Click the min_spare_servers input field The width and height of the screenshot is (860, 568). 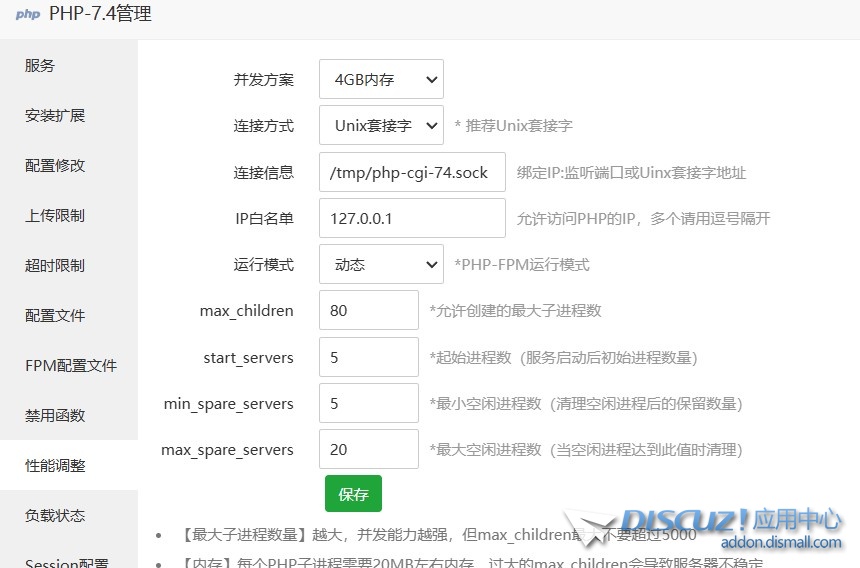369,403
